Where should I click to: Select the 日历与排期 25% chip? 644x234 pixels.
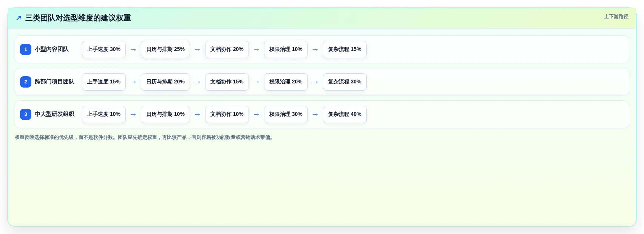pyautogui.click(x=165, y=49)
